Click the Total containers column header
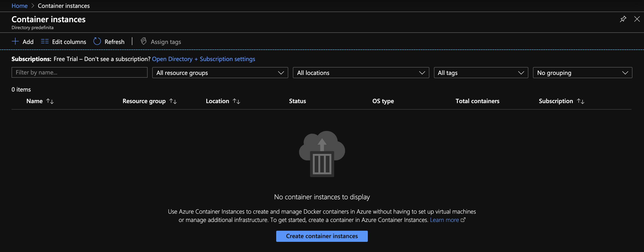This screenshot has width=644, height=252. coord(477,101)
